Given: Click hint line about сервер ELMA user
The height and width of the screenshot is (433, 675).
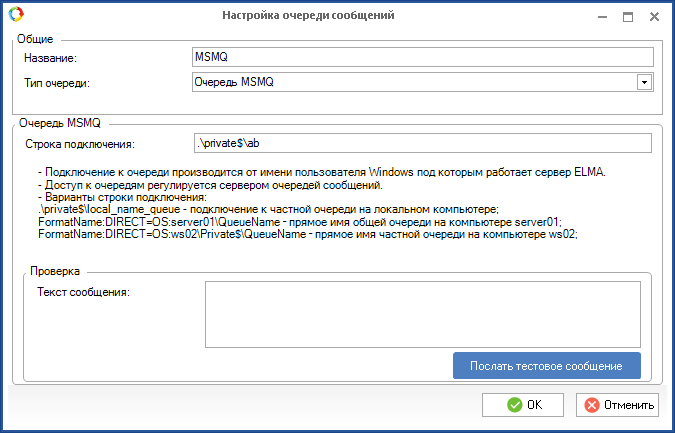Looking at the screenshot, I should (322, 172).
